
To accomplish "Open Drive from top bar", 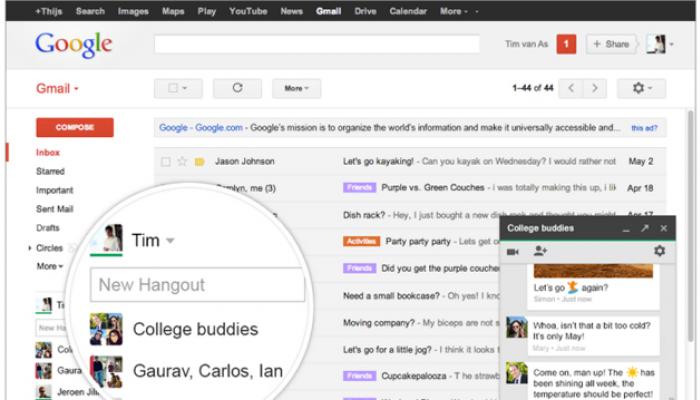I will point(365,11).
